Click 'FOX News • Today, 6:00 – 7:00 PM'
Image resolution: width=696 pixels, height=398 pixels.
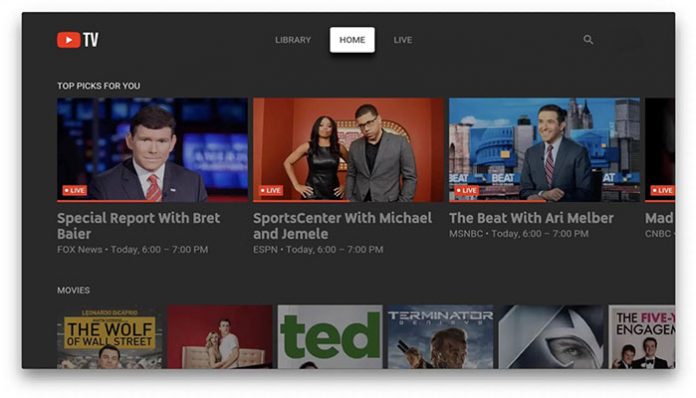click(x=132, y=249)
